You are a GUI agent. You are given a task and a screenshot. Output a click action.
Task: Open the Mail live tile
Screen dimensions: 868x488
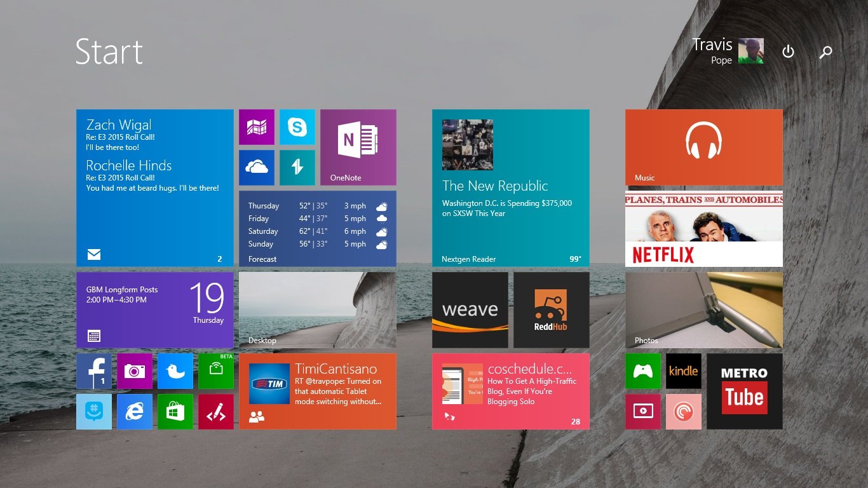click(155, 188)
